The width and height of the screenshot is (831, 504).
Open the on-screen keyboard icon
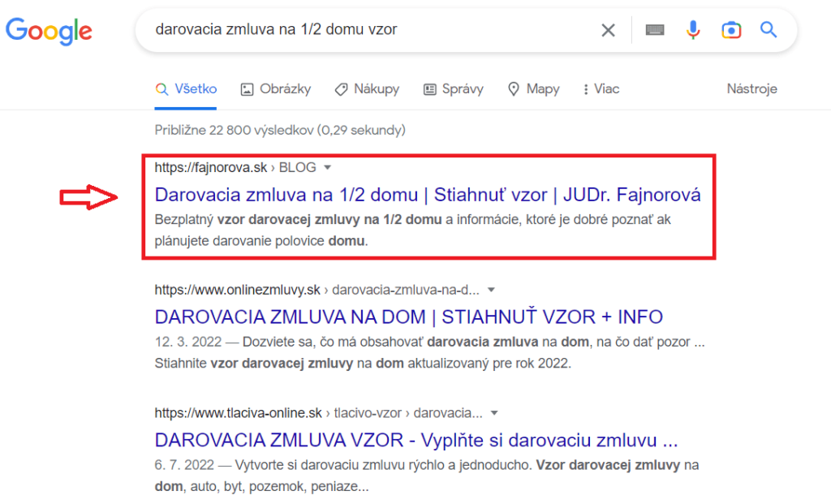655,30
